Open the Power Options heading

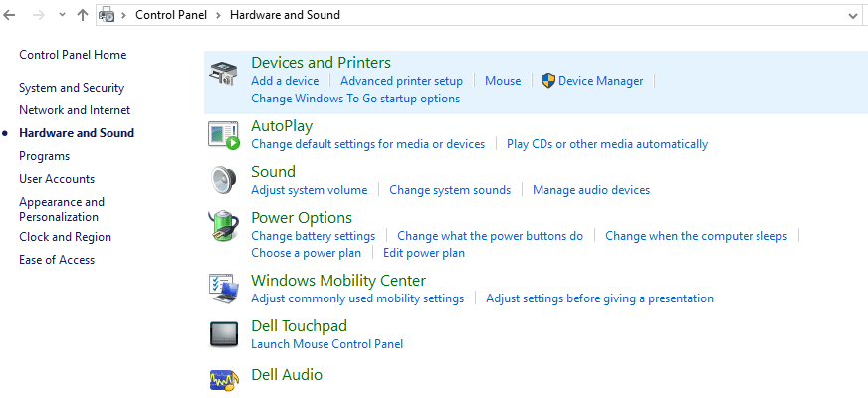(302, 218)
